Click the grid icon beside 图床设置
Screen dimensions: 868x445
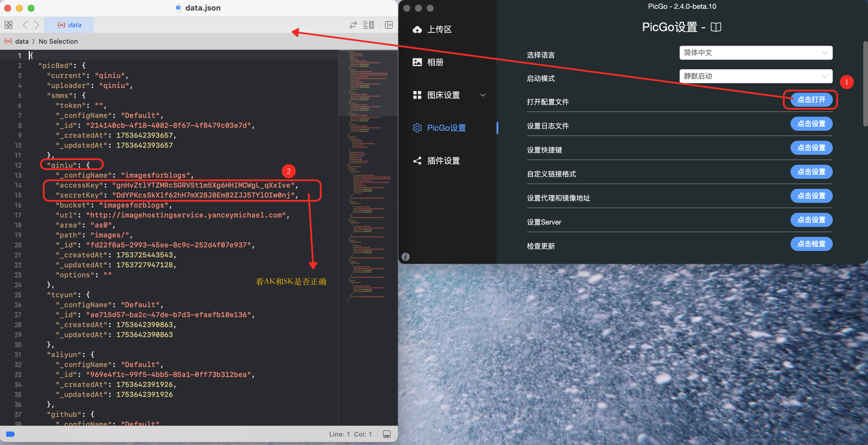click(x=417, y=95)
